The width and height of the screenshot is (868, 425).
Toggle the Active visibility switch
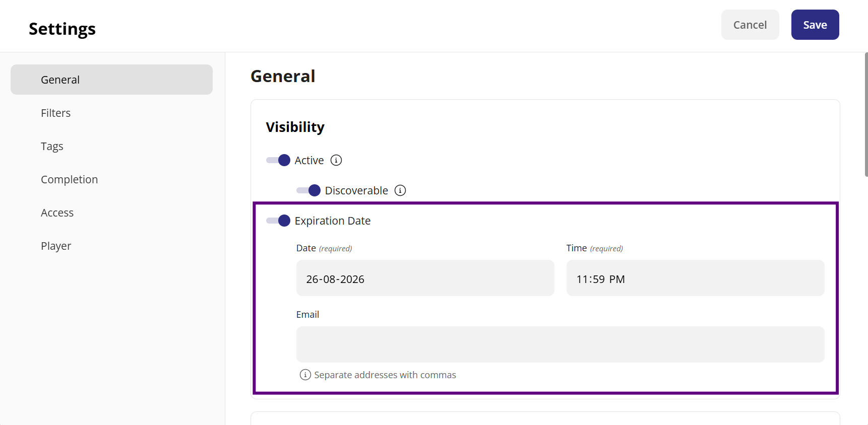tap(278, 160)
